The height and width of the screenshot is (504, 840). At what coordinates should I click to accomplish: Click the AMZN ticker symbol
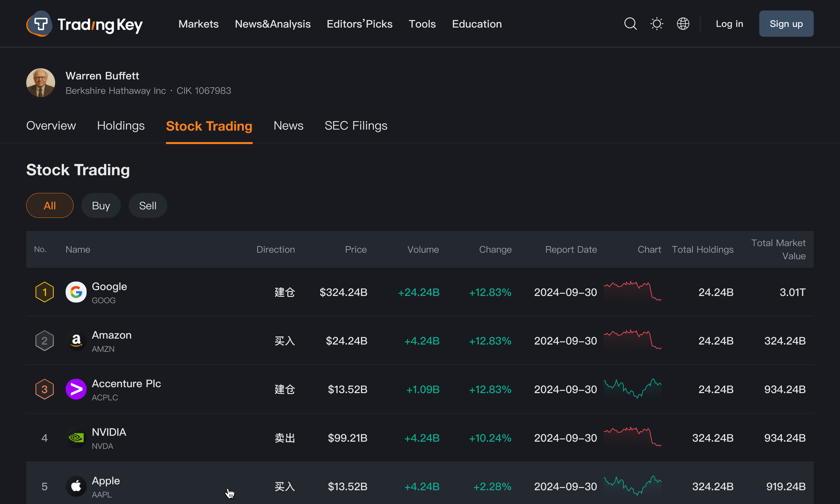point(103,349)
